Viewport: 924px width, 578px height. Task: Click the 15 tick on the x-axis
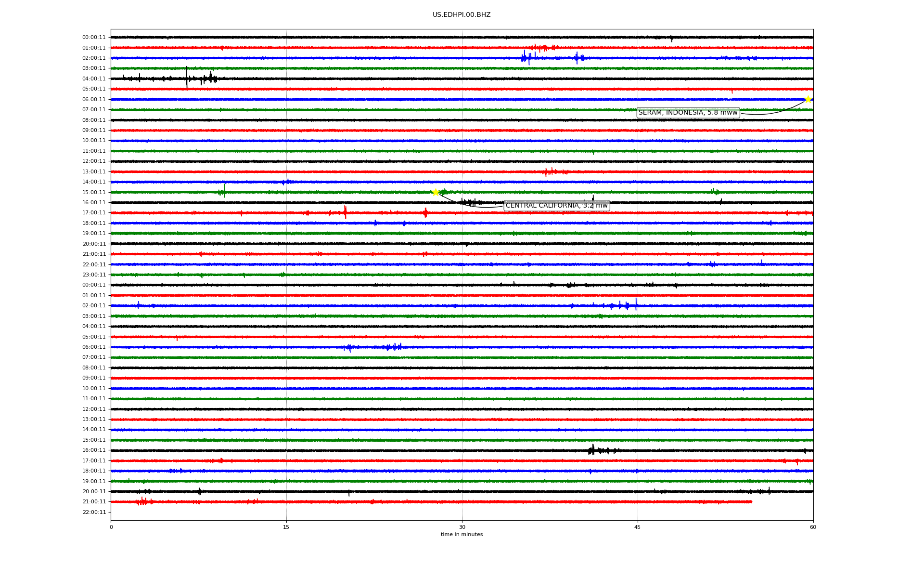286,527
